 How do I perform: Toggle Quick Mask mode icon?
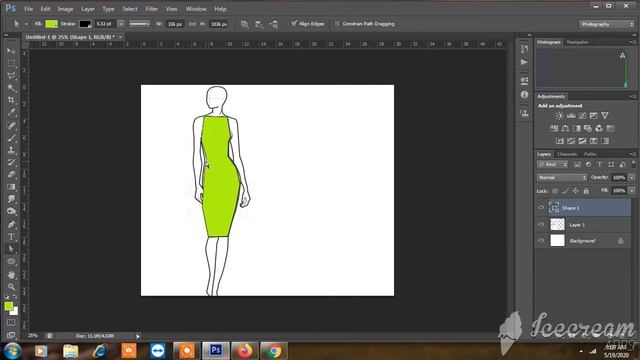11,322
